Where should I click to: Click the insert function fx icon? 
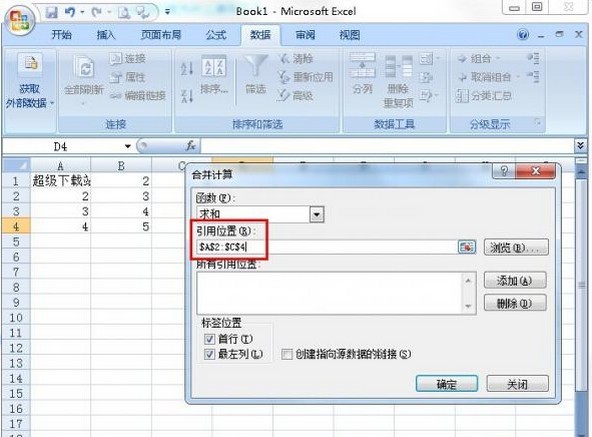pos(191,146)
